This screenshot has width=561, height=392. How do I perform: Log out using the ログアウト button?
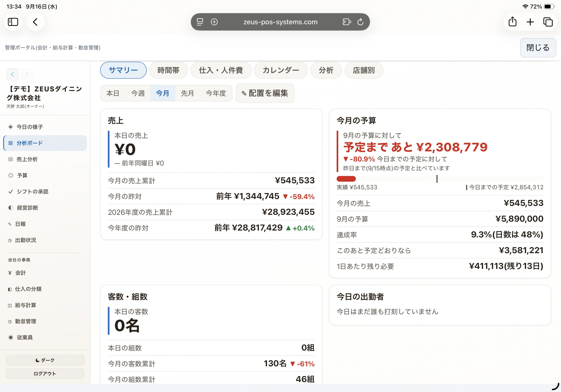[x=45, y=374]
